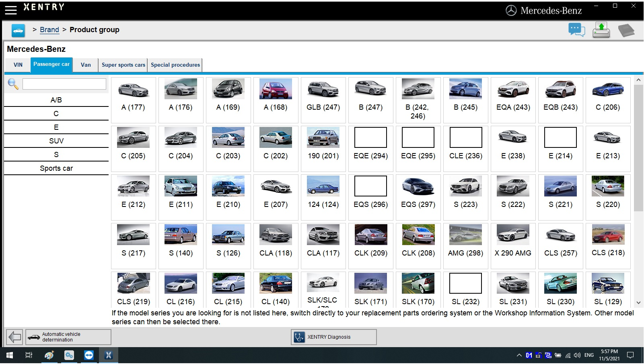The image size is (644, 364).
Task: Show hidden system tray icons
Action: [519, 355]
